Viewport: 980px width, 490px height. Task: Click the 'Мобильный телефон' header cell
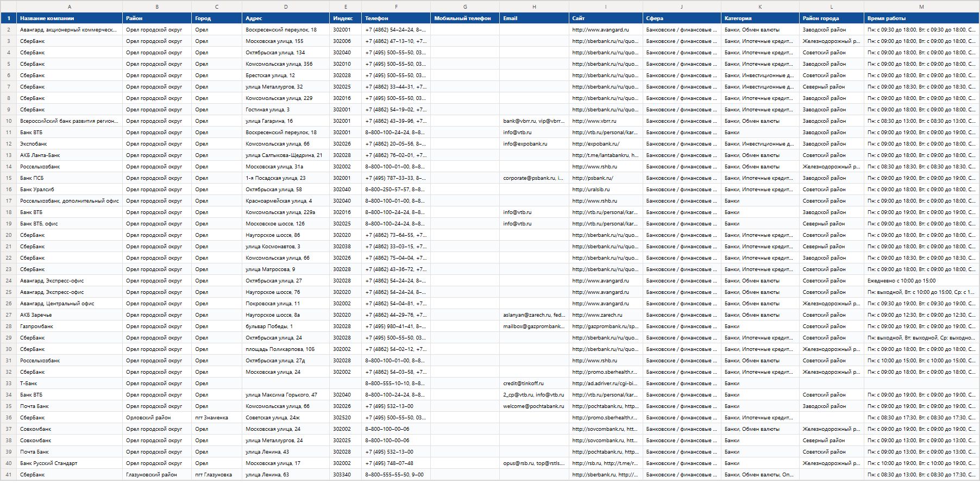tap(465, 18)
